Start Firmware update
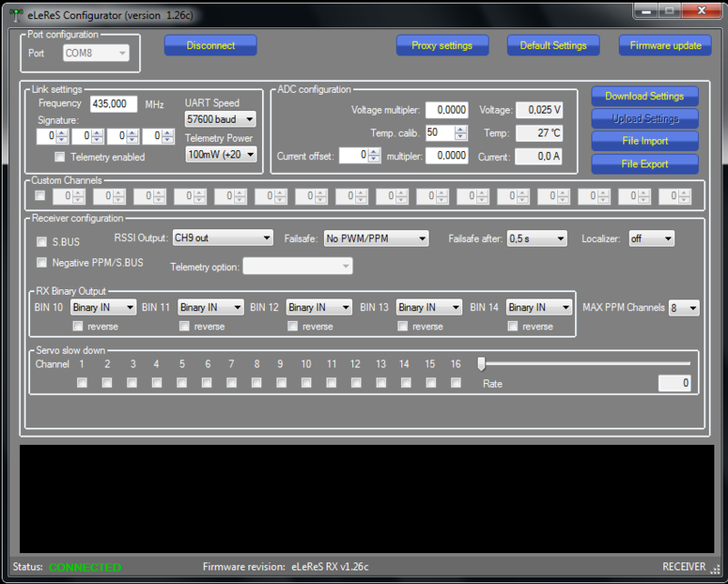The height and width of the screenshot is (584, 728). 665,45
